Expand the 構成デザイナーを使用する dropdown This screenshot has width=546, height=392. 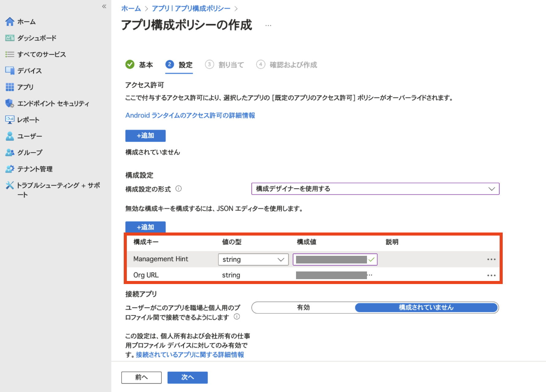pos(375,189)
